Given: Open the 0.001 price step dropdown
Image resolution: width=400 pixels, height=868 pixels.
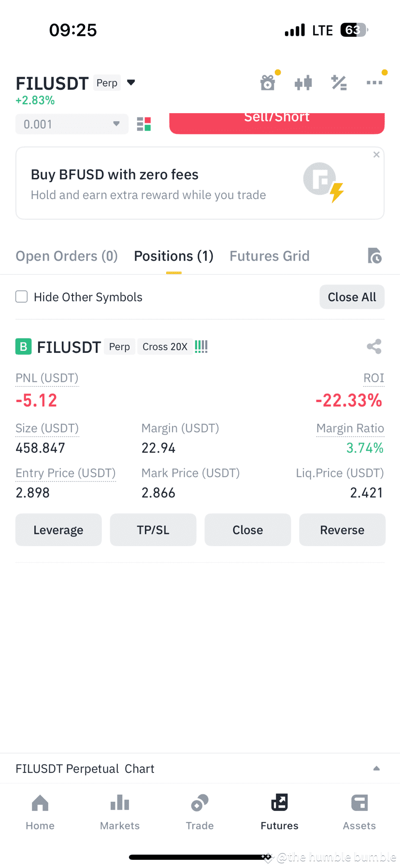Looking at the screenshot, I should [x=72, y=124].
